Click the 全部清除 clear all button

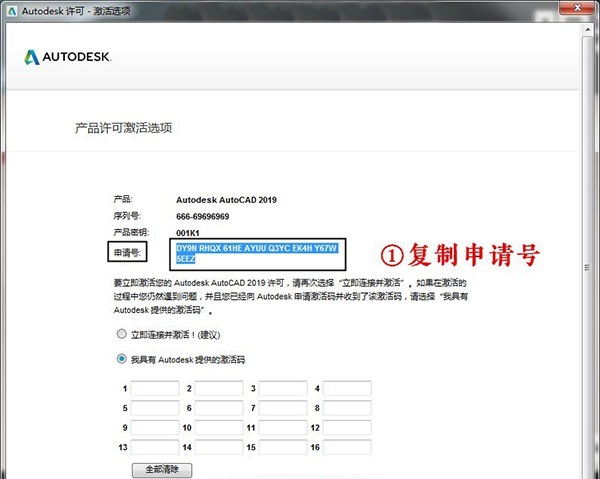162,470
